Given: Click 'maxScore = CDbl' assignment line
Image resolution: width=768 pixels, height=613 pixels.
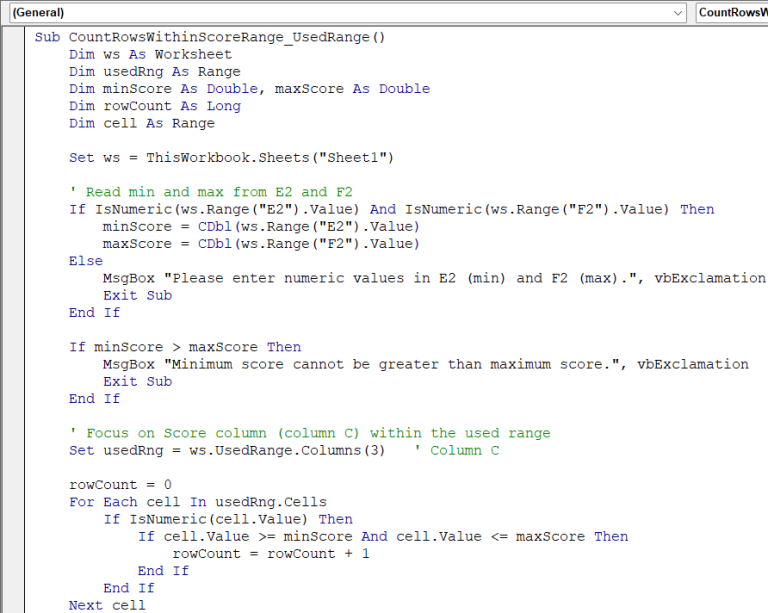Looking at the screenshot, I should coord(260,244).
